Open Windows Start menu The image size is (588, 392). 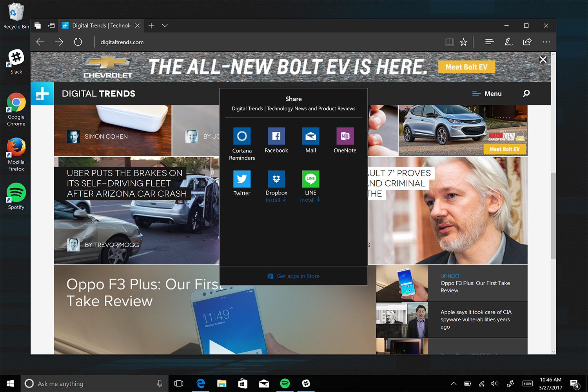point(10,383)
